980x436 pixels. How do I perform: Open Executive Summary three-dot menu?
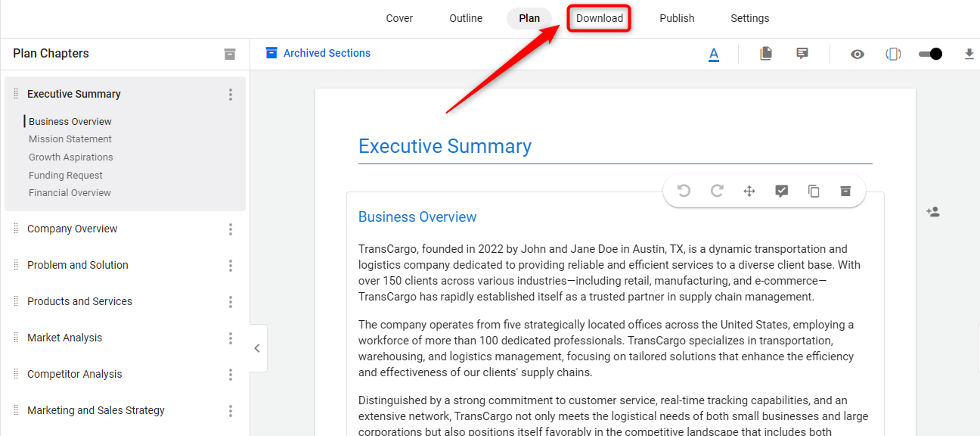pyautogui.click(x=231, y=95)
